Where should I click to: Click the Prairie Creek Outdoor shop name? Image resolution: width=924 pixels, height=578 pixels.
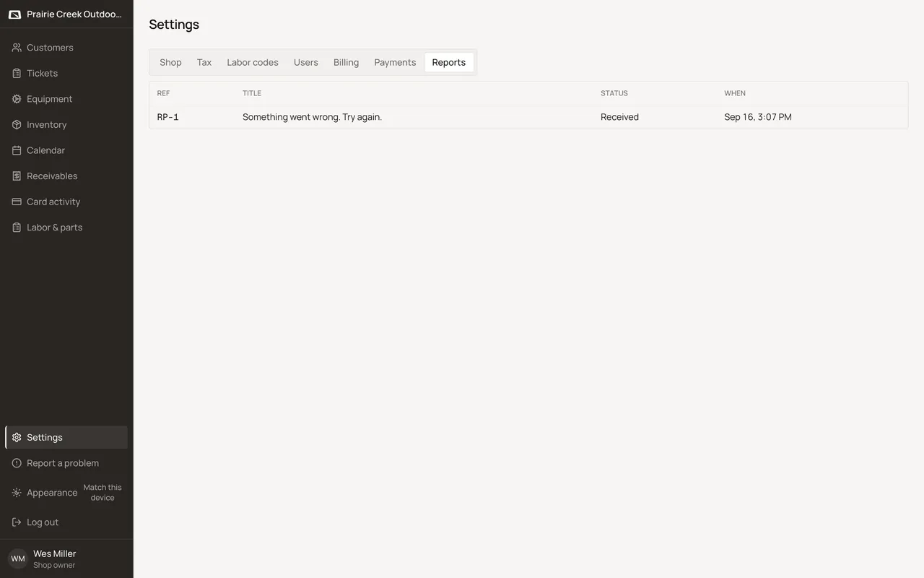74,14
